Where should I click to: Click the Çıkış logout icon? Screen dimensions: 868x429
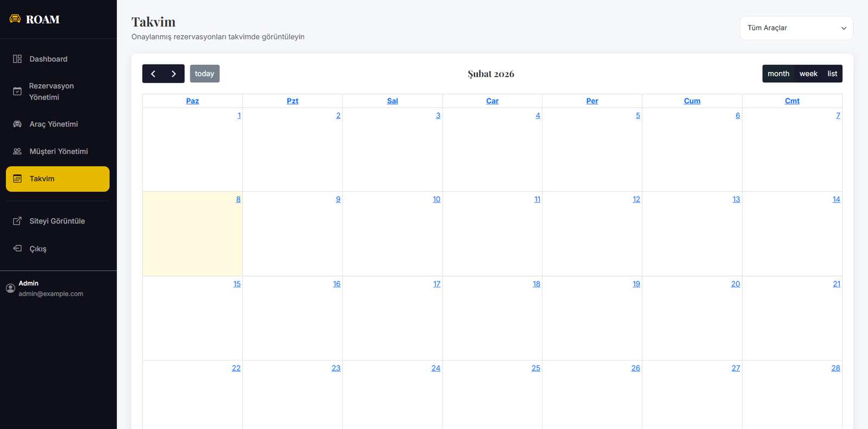(x=17, y=248)
